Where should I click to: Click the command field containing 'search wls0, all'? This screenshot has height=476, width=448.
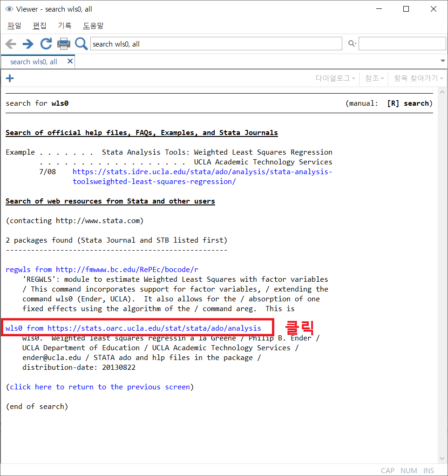click(216, 44)
